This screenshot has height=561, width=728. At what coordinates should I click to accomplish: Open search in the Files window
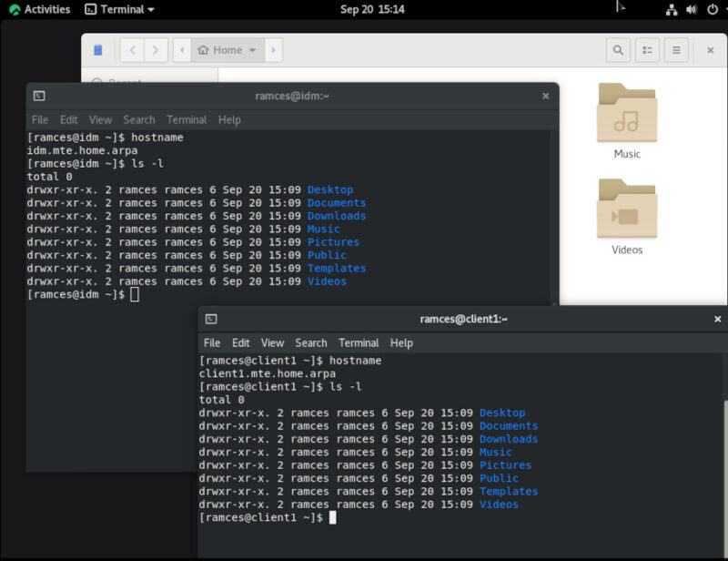coord(618,50)
